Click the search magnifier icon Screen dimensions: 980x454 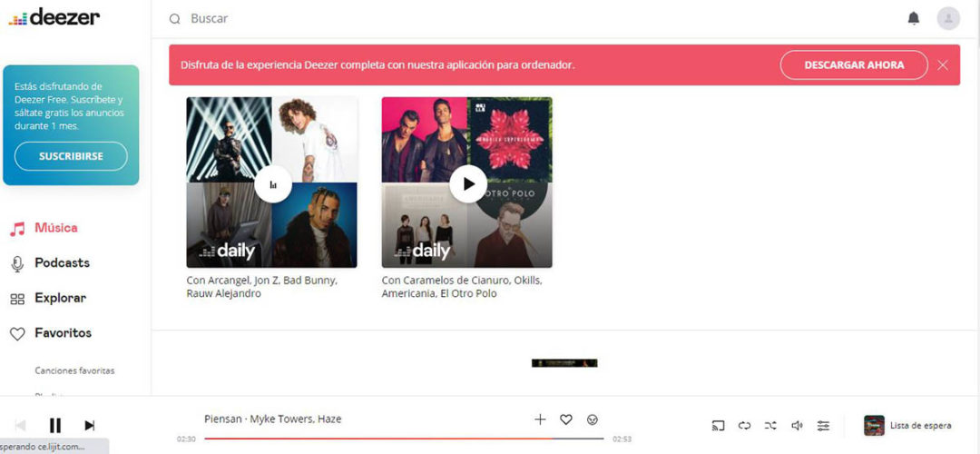tap(175, 19)
